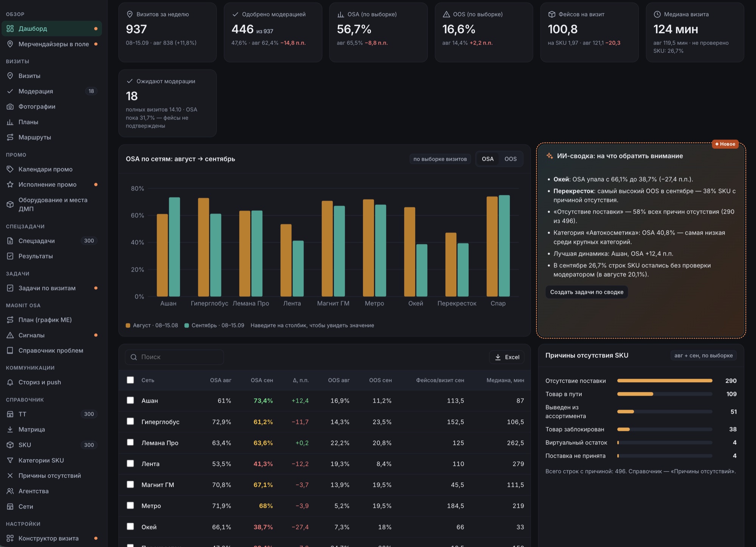This screenshot has width=756, height=547.
Task: Click the camera icon next to Фотографии
Action: pyautogui.click(x=10, y=107)
